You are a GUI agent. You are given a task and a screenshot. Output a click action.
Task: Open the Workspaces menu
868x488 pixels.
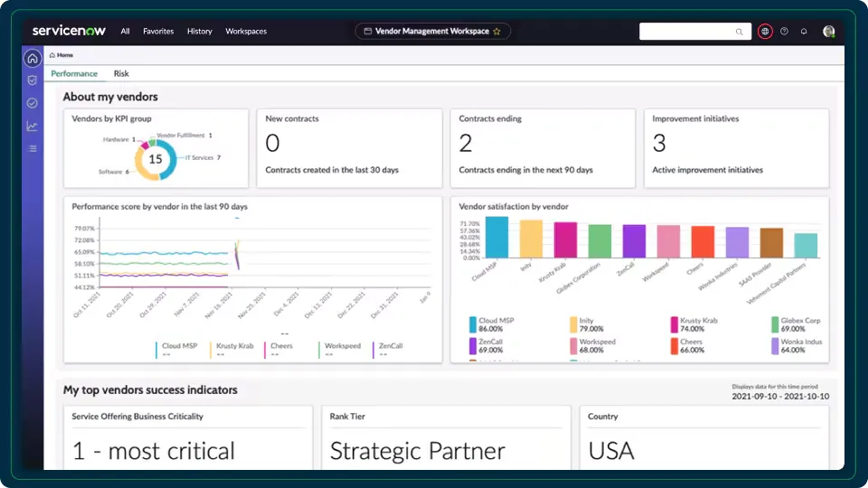[x=246, y=32]
